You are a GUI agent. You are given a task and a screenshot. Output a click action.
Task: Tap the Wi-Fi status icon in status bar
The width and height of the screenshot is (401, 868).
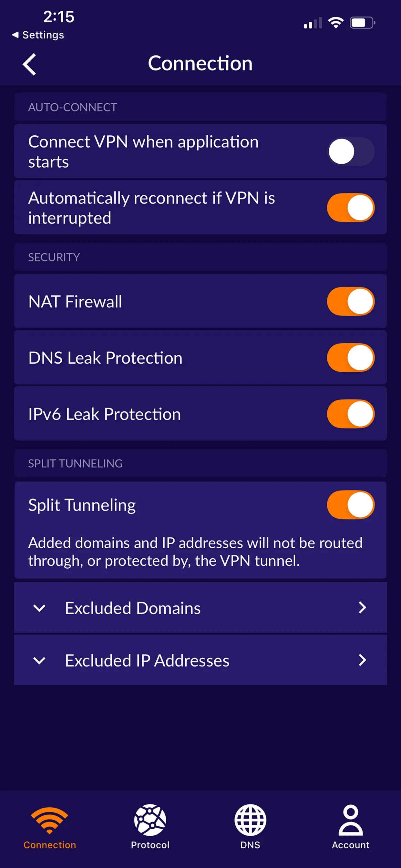pos(336,22)
